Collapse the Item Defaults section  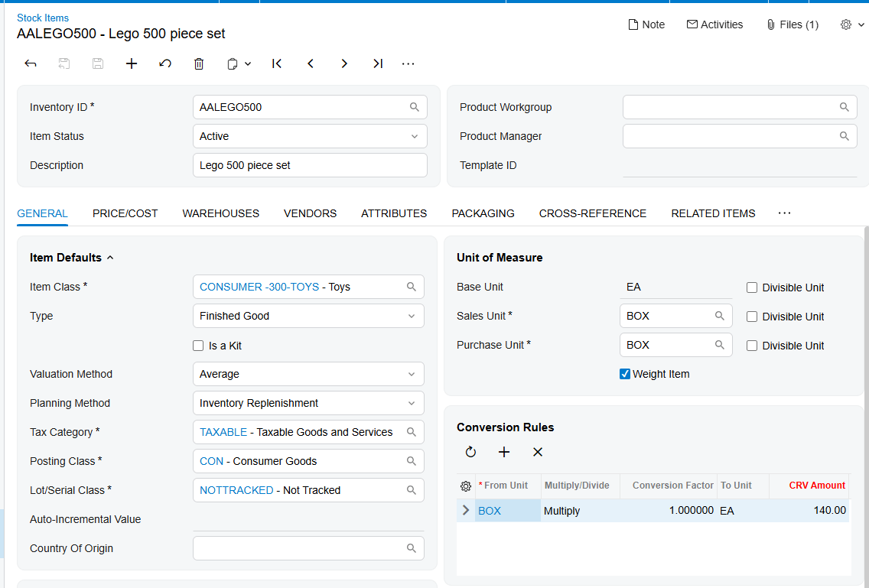point(110,258)
